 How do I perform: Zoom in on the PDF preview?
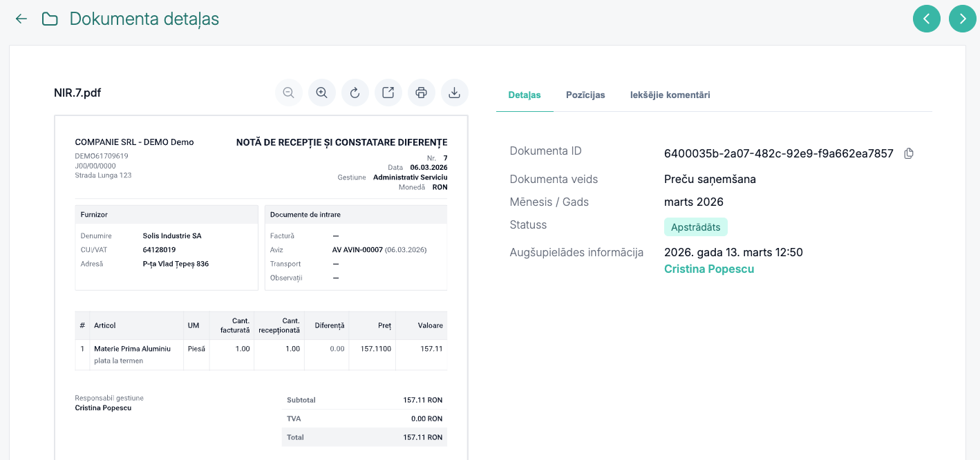coord(322,93)
